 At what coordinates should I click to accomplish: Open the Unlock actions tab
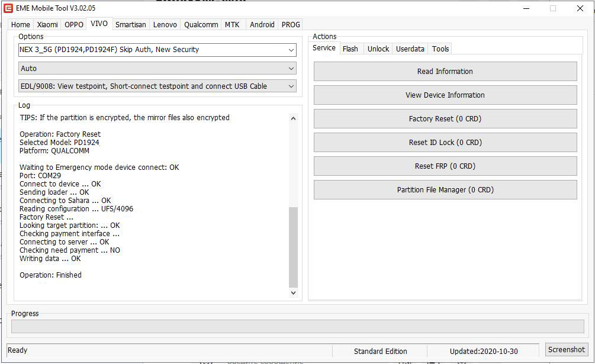click(x=378, y=49)
